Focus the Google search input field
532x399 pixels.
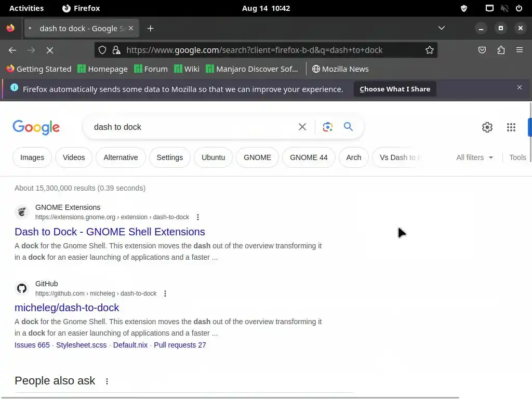click(x=193, y=127)
